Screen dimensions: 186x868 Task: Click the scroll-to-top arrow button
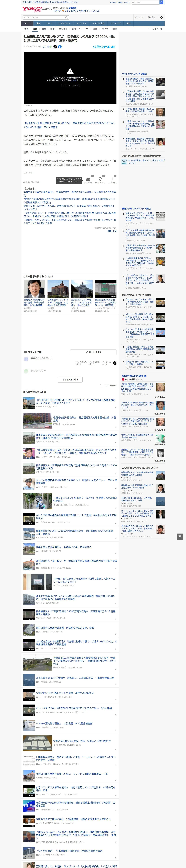click(x=180, y=536)
